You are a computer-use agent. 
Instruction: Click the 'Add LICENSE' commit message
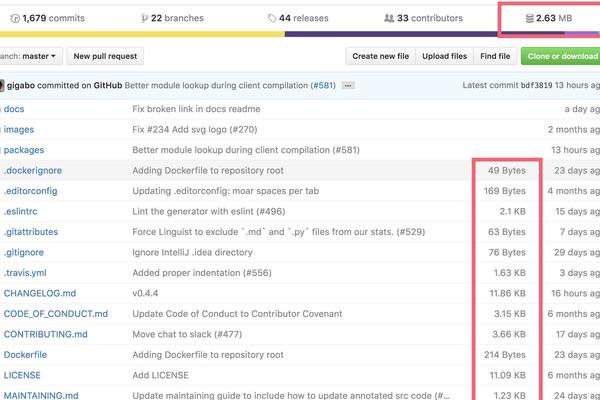(x=160, y=375)
